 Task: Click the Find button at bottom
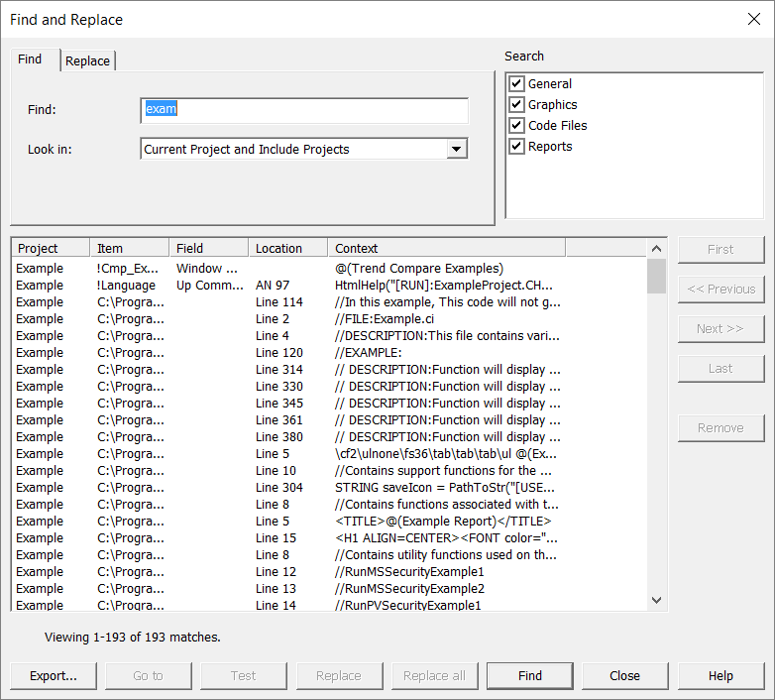click(529, 676)
